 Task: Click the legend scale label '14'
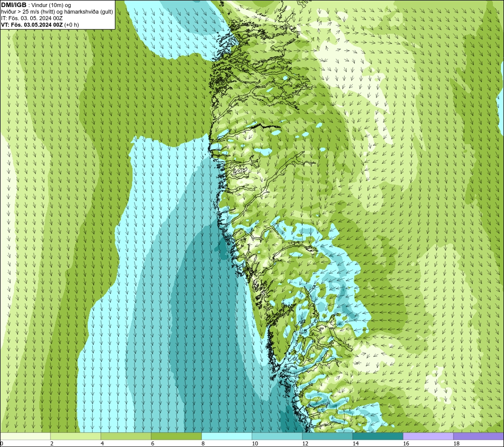coord(355,443)
